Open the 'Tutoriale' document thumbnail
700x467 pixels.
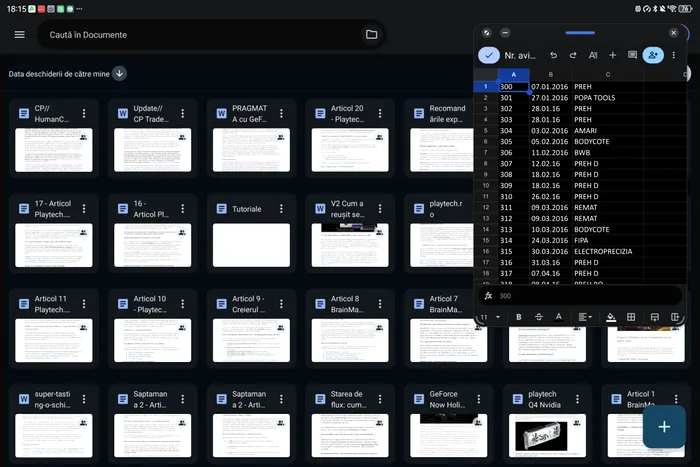click(x=251, y=245)
